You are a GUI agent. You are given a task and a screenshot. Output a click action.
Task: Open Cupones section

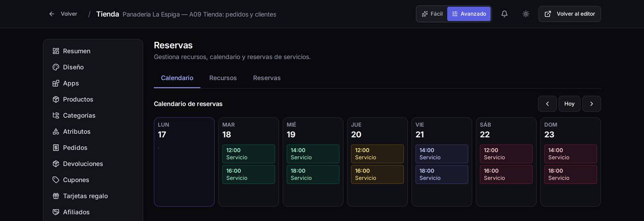tap(93, 180)
